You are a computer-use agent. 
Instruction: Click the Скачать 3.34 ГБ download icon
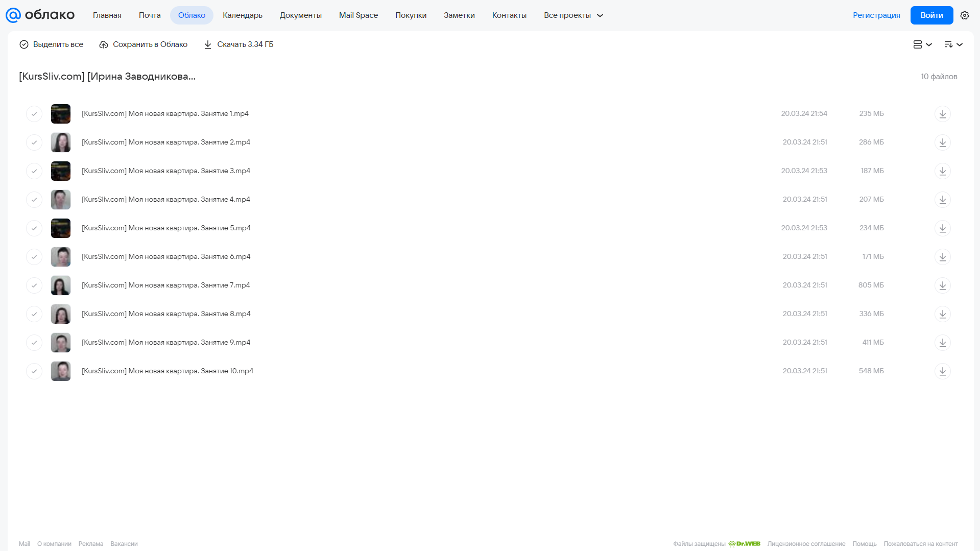pyautogui.click(x=208, y=44)
